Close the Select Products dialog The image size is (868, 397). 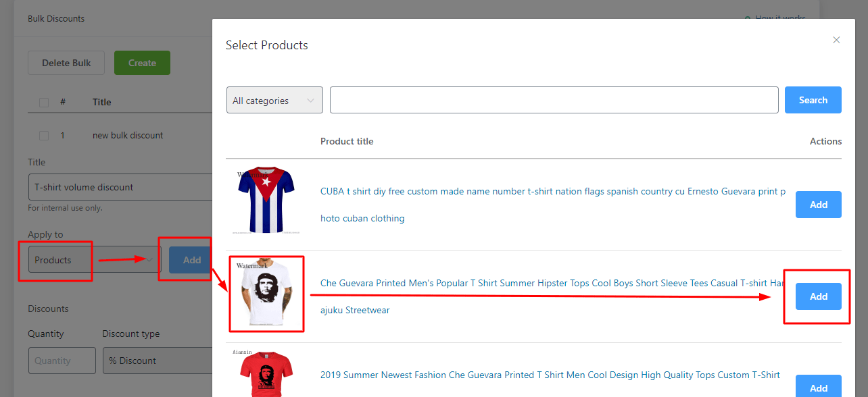(x=836, y=40)
